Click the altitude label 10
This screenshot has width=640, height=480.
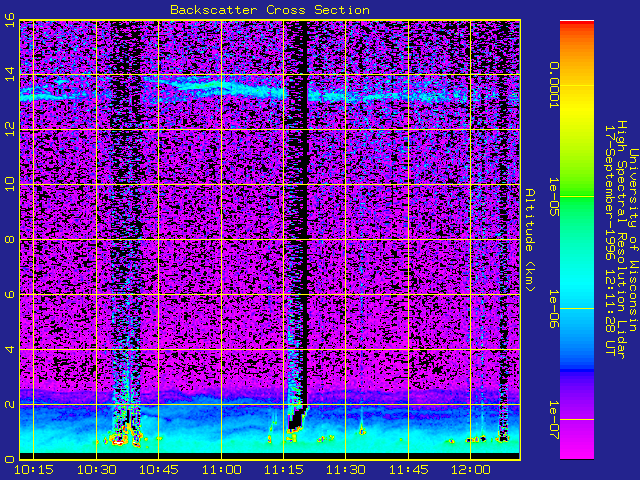[x=9, y=184]
